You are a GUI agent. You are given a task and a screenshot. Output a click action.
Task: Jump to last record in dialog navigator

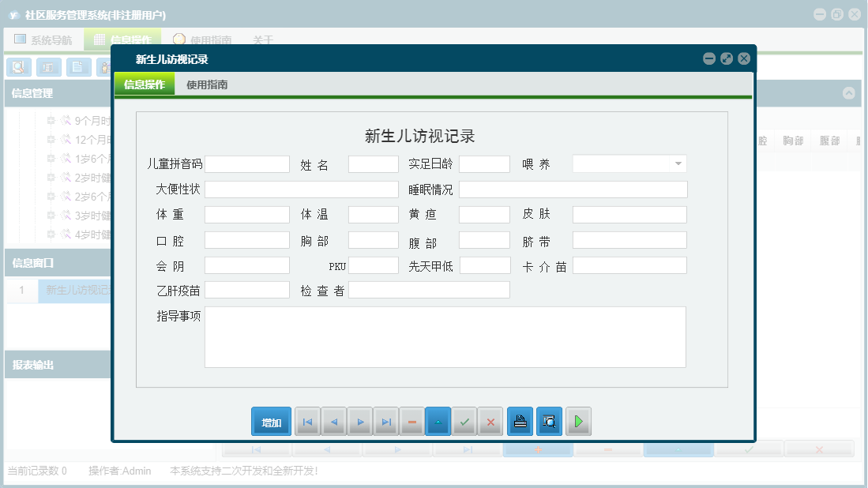386,422
